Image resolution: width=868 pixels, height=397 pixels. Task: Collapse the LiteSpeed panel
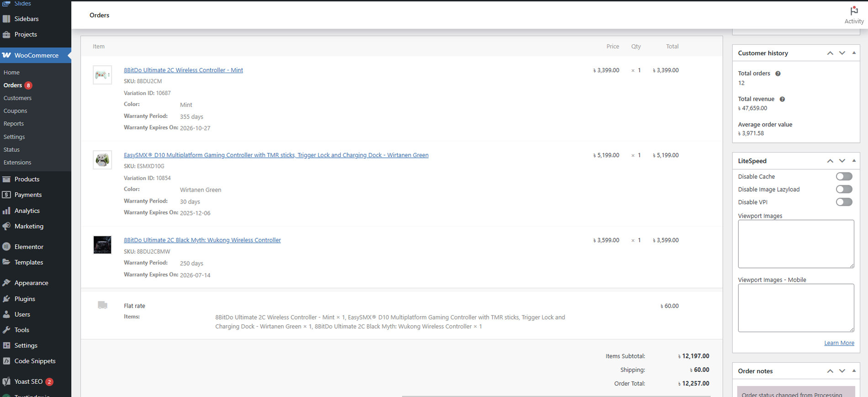coord(854,161)
